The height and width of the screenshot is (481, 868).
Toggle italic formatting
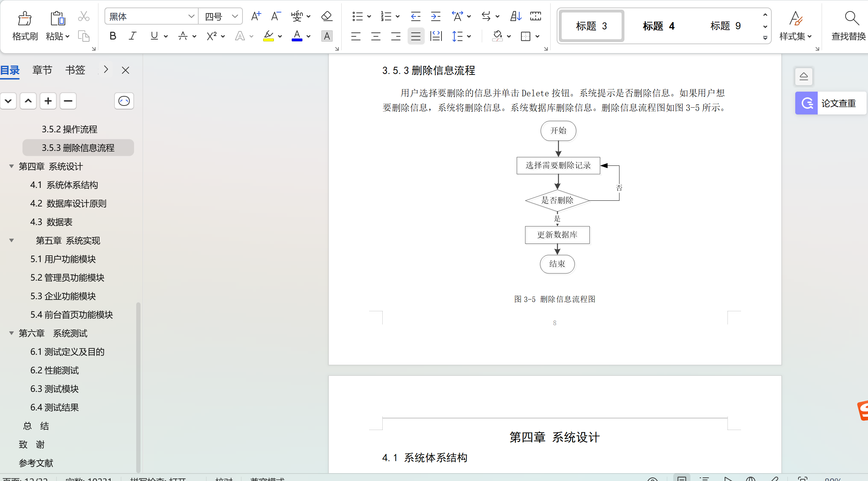(x=133, y=36)
